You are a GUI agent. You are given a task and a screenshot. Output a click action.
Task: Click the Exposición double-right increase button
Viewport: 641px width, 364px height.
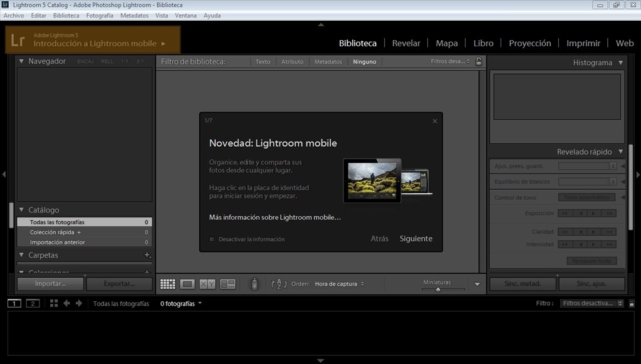(609, 213)
